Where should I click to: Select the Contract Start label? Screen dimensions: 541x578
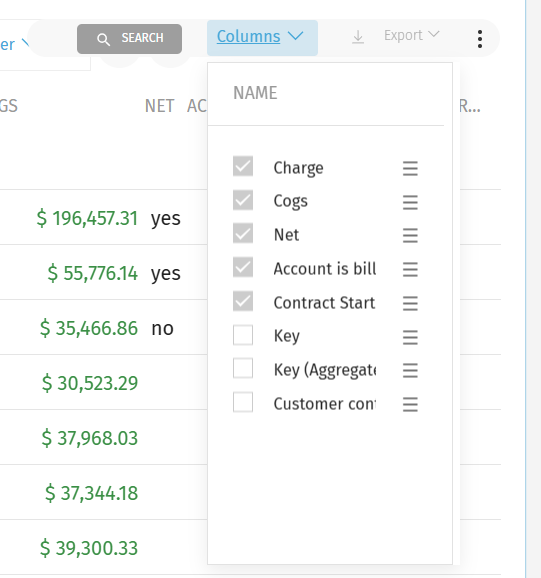[324, 303]
